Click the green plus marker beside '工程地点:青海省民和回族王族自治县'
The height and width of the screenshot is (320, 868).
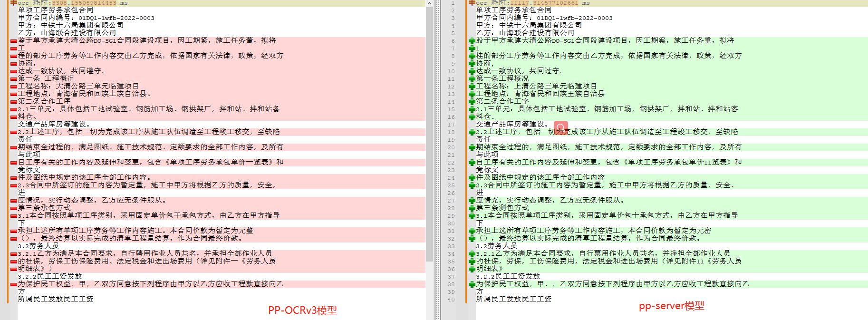(x=472, y=94)
